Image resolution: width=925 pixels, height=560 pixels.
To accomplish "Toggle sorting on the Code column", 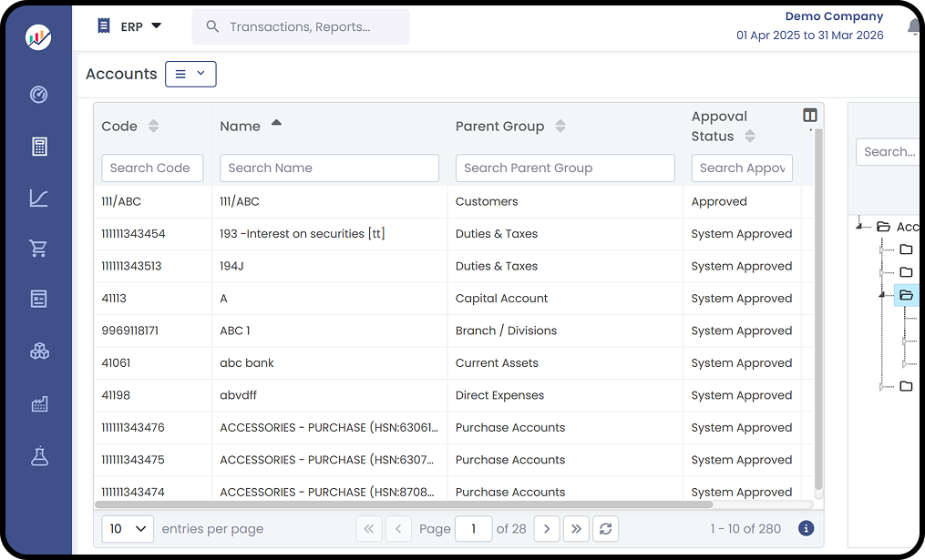I will coord(153,126).
